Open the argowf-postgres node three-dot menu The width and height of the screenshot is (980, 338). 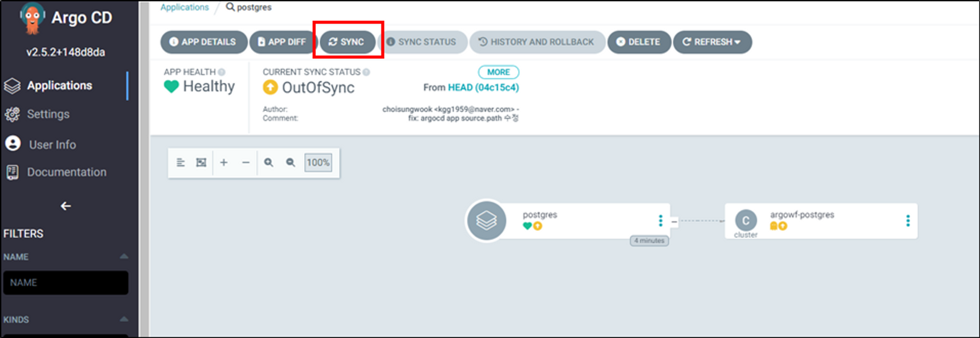(908, 221)
